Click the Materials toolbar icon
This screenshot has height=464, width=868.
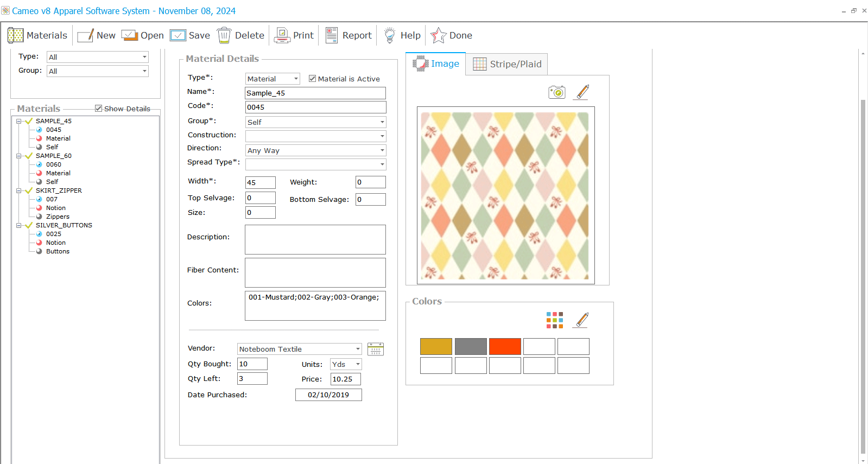pos(16,35)
